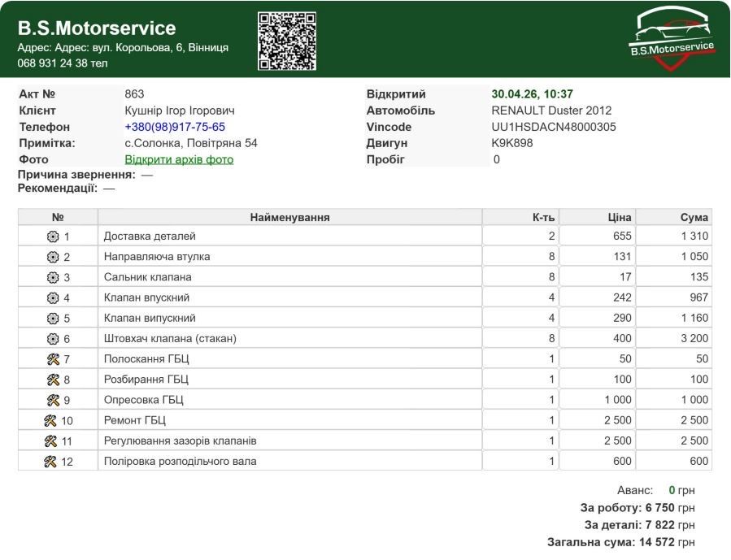Click the tools icon for Розбирання ГБЦ
Image resolution: width=731 pixels, height=560 pixels.
click(x=53, y=380)
